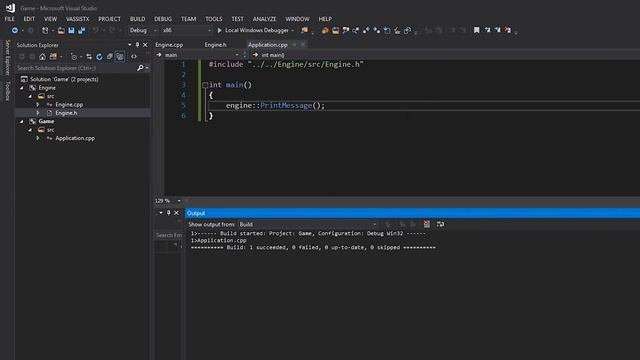Open the DEBUG menu
The width and height of the screenshot is (640, 360).
(x=163, y=19)
